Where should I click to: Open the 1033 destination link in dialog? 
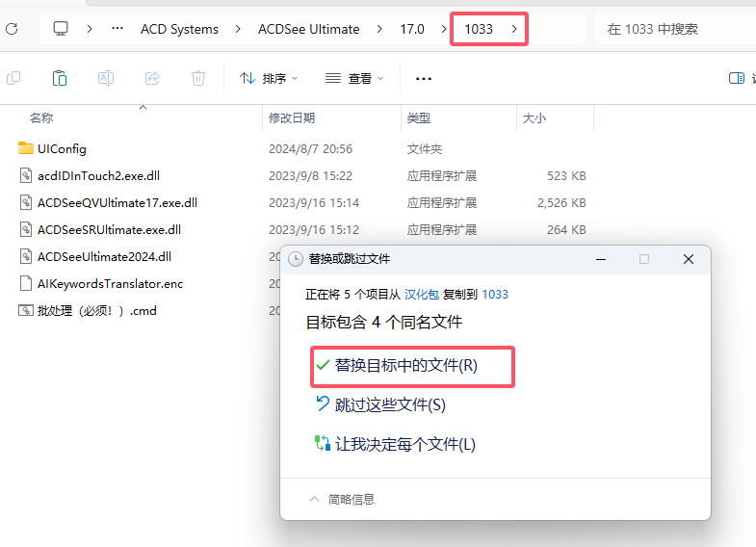[495, 295]
